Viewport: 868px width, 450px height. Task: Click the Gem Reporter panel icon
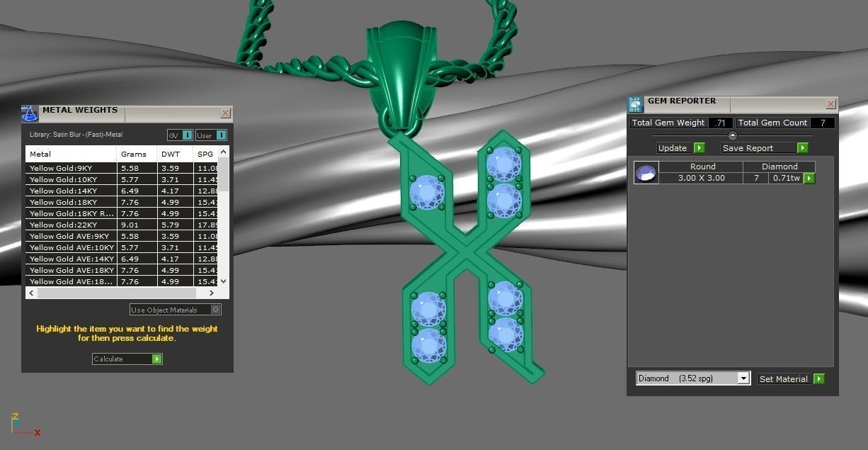(635, 105)
